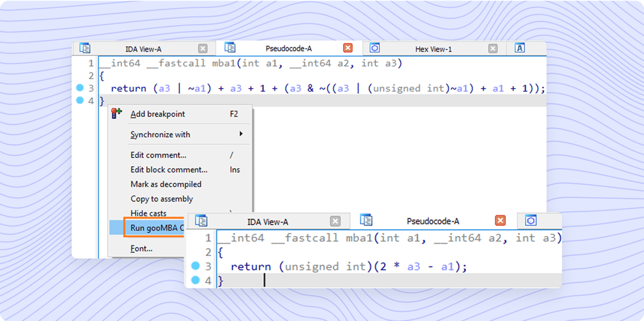This screenshot has width=644, height=321.
Task: Click line number 1 in back window
Action: click(91, 64)
